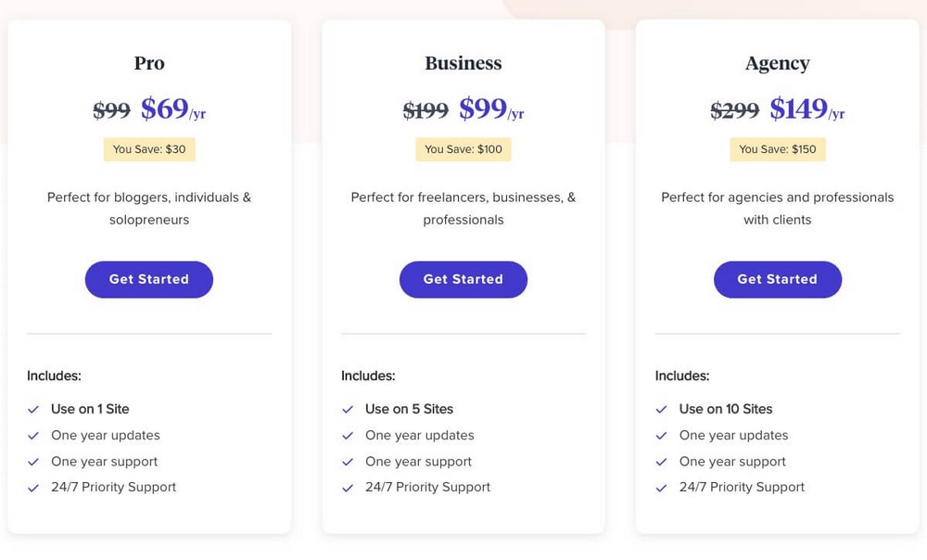Click checkmark beside Use on 10 Sites
The width and height of the screenshot is (927, 560).
pyautogui.click(x=662, y=409)
